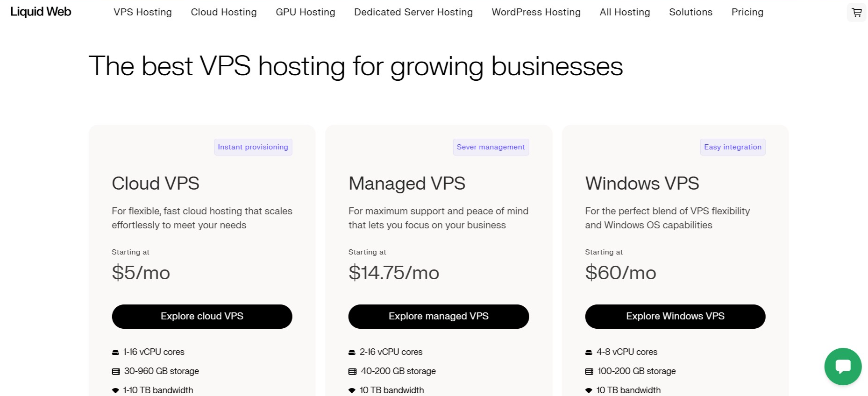
Task: Click storage icon beside 30-960 GB storage
Action: (x=116, y=372)
